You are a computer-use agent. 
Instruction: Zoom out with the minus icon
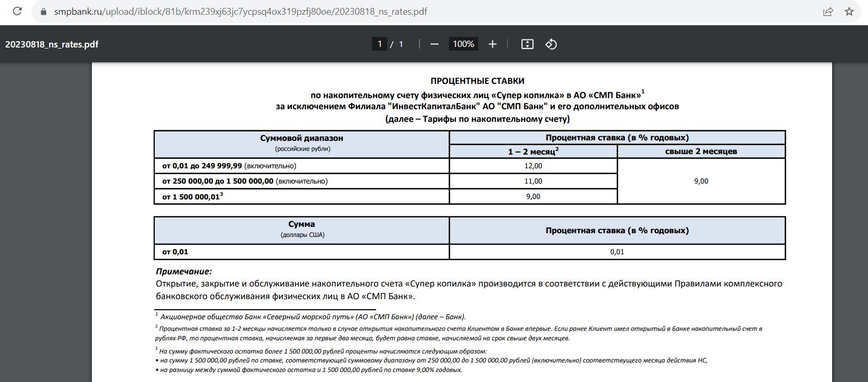(434, 44)
